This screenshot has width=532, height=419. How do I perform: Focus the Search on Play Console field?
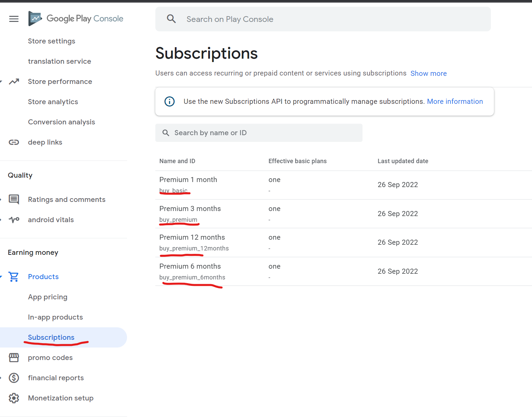click(323, 19)
